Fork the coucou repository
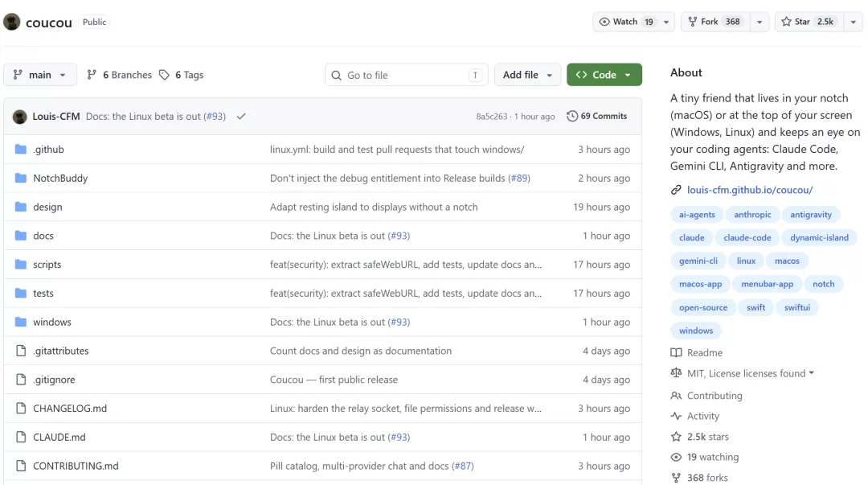Viewport: 868px width, 485px height. coord(716,23)
